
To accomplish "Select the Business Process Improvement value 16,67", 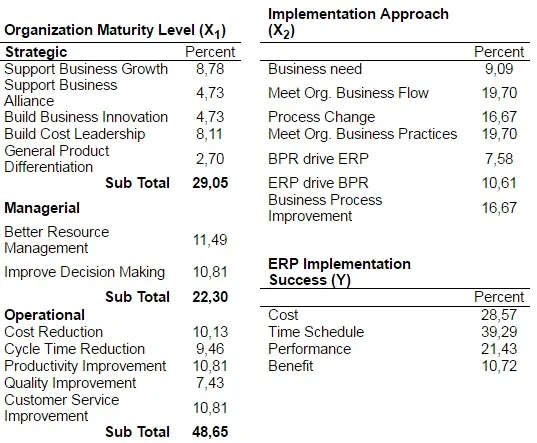I will pyautogui.click(x=499, y=208).
